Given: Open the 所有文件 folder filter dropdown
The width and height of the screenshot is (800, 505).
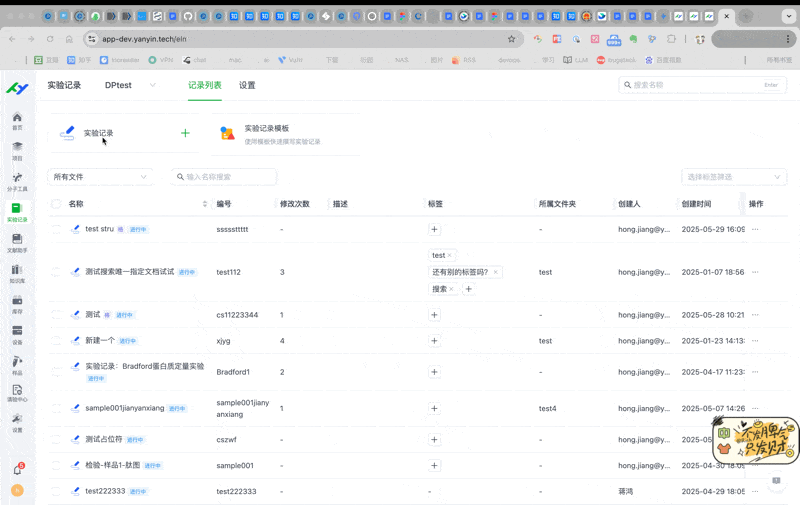Looking at the screenshot, I should [x=100, y=177].
